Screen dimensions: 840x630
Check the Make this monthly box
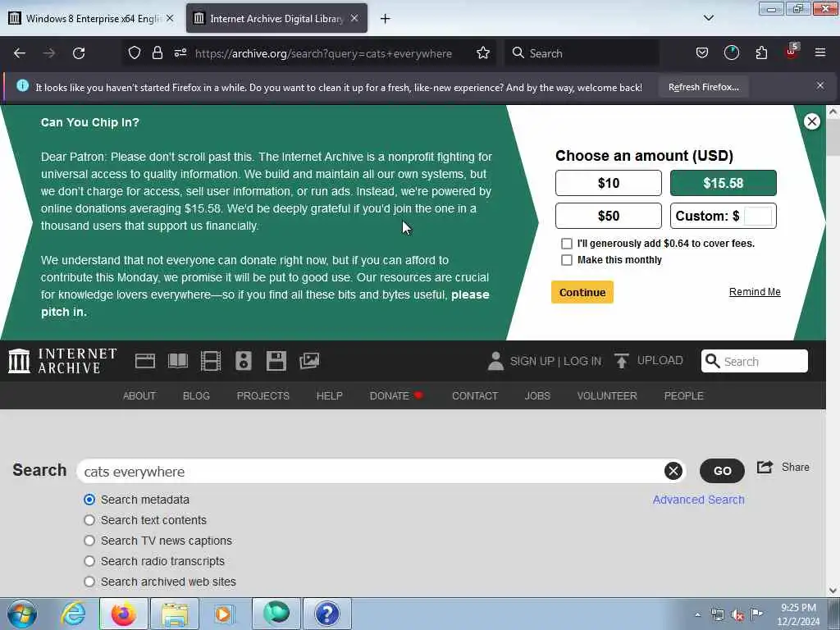(566, 260)
